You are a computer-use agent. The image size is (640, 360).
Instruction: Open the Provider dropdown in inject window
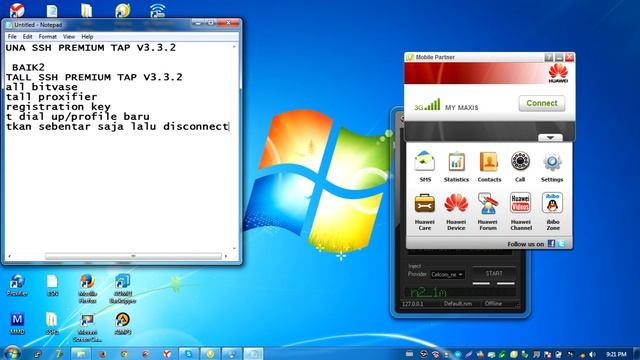point(447,275)
